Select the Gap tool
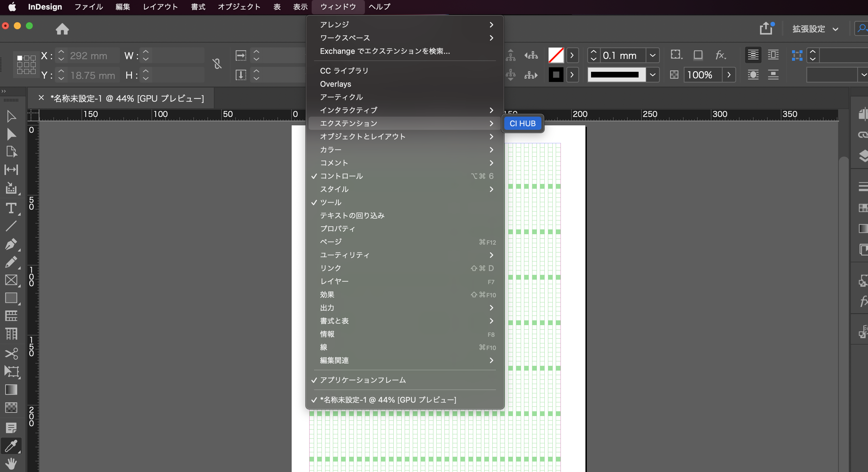868x472 pixels. [11, 170]
